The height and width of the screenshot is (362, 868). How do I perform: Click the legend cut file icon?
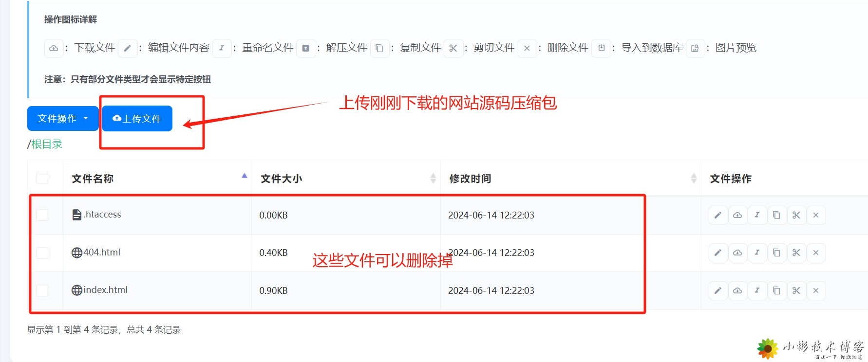pos(453,48)
